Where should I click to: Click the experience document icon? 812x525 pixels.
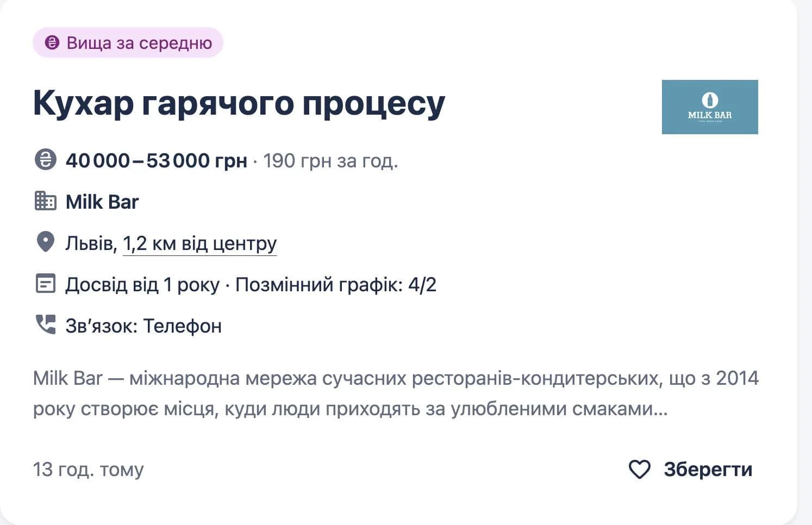[46, 283]
